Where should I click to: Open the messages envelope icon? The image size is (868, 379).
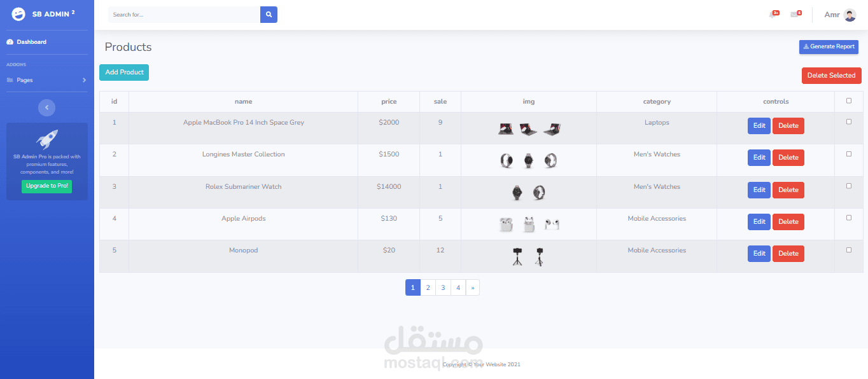795,14
